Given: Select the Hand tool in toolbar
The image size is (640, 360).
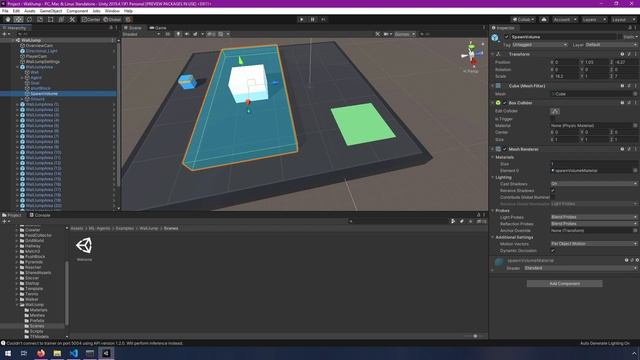Looking at the screenshot, I should tap(8, 19).
